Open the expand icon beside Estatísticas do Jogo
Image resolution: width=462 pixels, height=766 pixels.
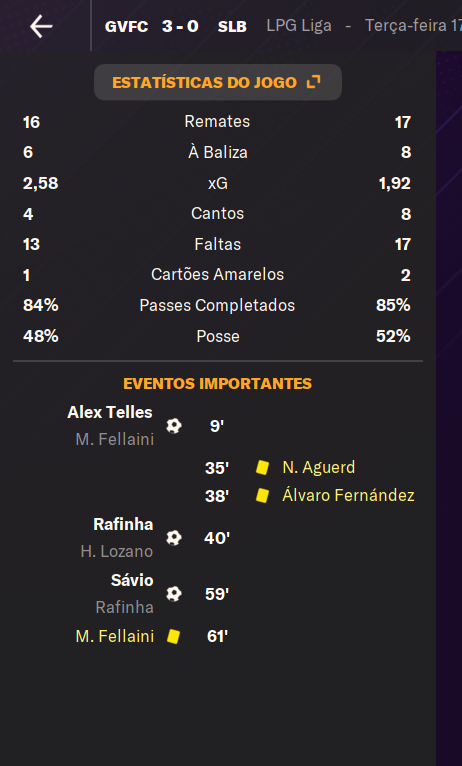(314, 82)
